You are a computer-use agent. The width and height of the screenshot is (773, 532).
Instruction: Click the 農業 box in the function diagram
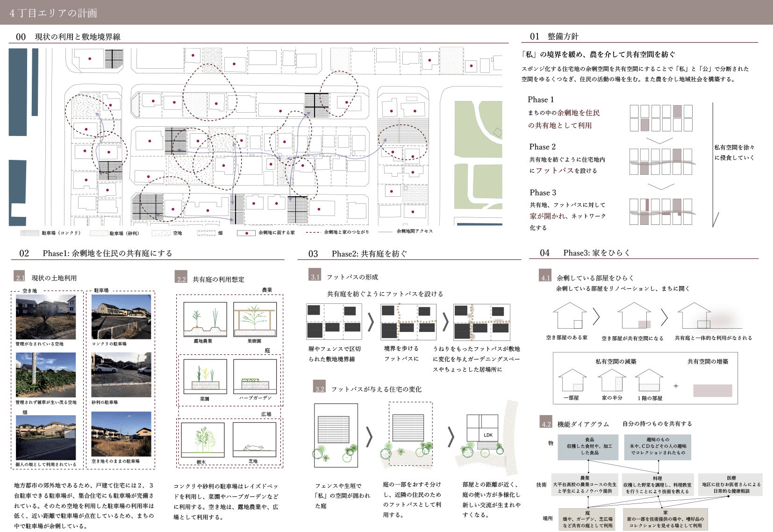tap(585, 485)
